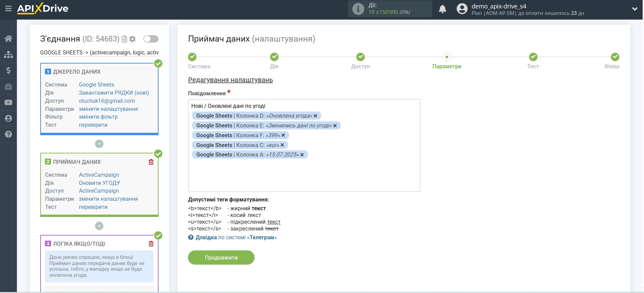Click the connection name GOOGLE SHEETS text
Viewport: 644px width, 293px height.
coord(99,53)
